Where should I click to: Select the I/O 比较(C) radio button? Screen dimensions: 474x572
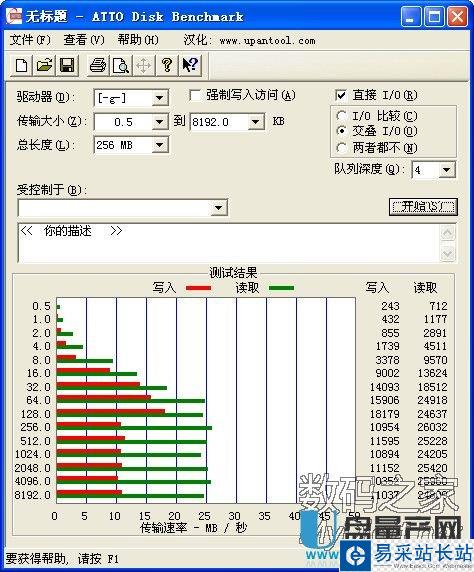[x=341, y=116]
